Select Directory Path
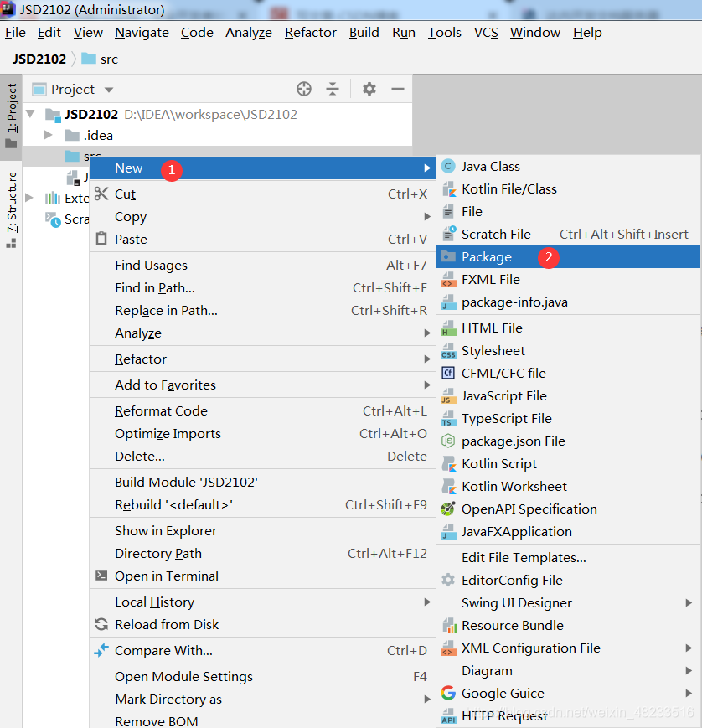The height and width of the screenshot is (728, 702). (x=262, y=554)
